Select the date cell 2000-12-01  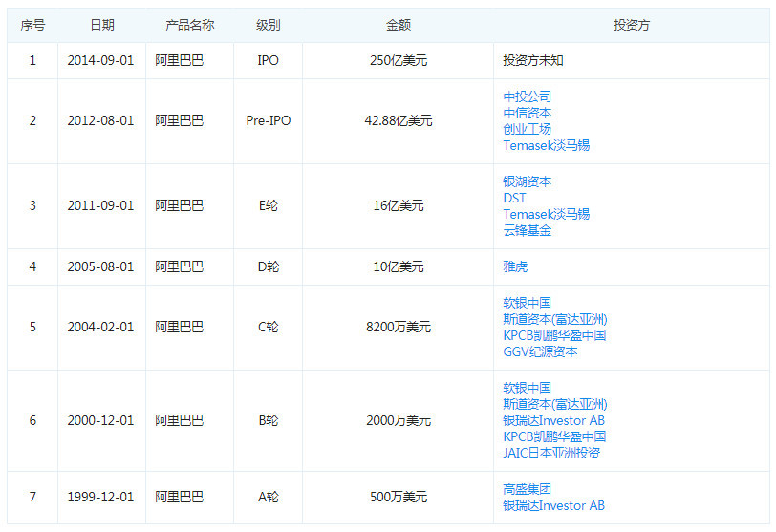click(100, 420)
